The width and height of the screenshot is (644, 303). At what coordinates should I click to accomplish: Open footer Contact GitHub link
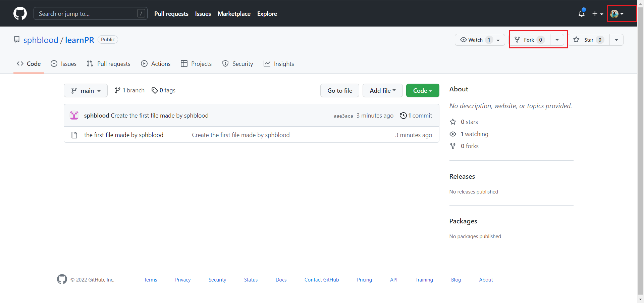click(322, 280)
